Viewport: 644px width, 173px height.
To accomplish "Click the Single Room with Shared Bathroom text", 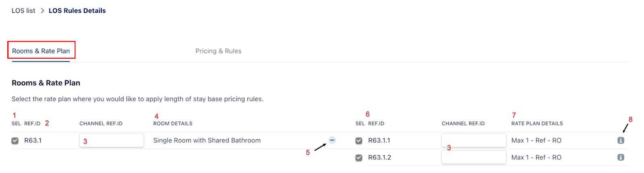I will pos(207,140).
